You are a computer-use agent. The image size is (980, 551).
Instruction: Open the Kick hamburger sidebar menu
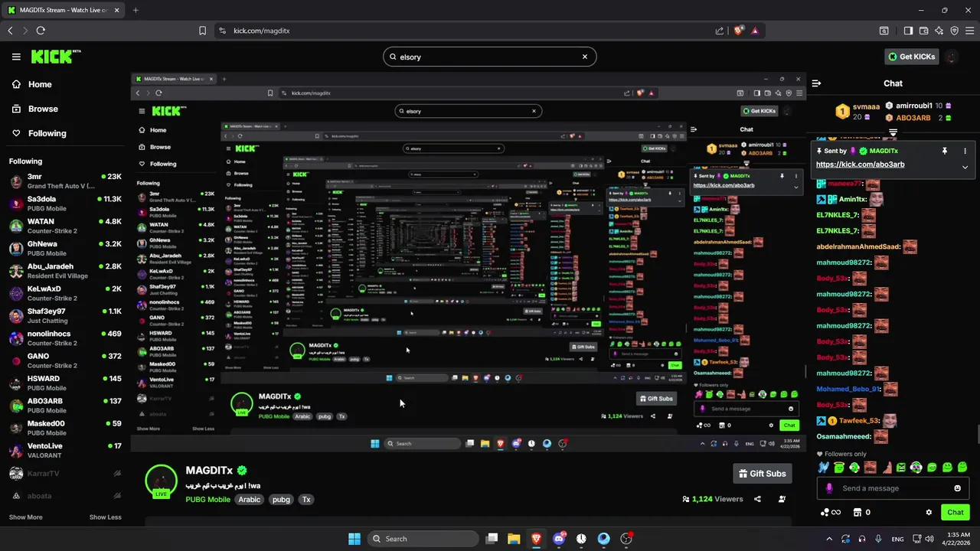pos(16,57)
